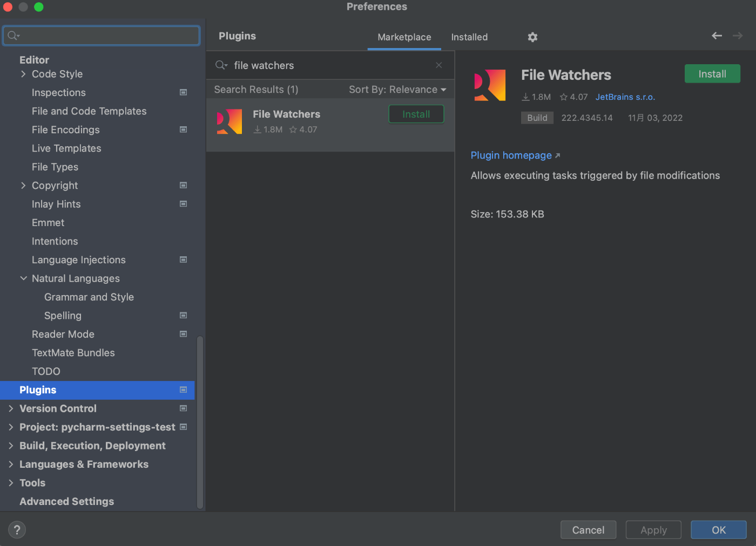
Task: Click the project-level icon next to Inlay Hints
Action: click(184, 204)
